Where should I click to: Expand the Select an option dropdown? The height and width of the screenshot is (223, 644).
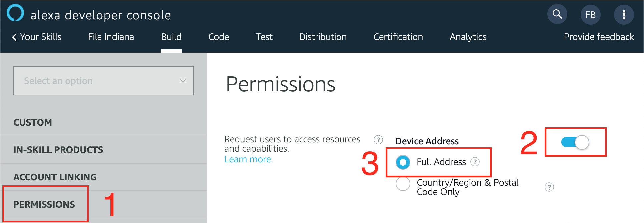tap(103, 81)
